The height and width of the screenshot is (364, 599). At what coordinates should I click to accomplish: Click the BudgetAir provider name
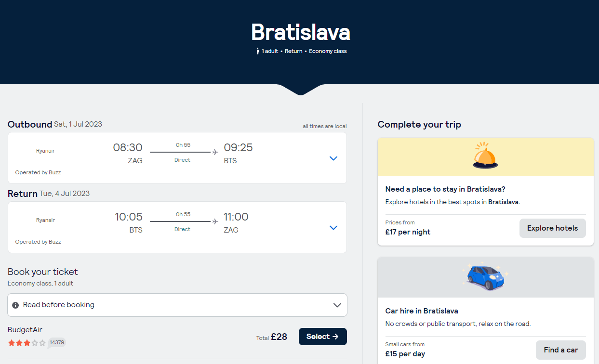[25, 330]
